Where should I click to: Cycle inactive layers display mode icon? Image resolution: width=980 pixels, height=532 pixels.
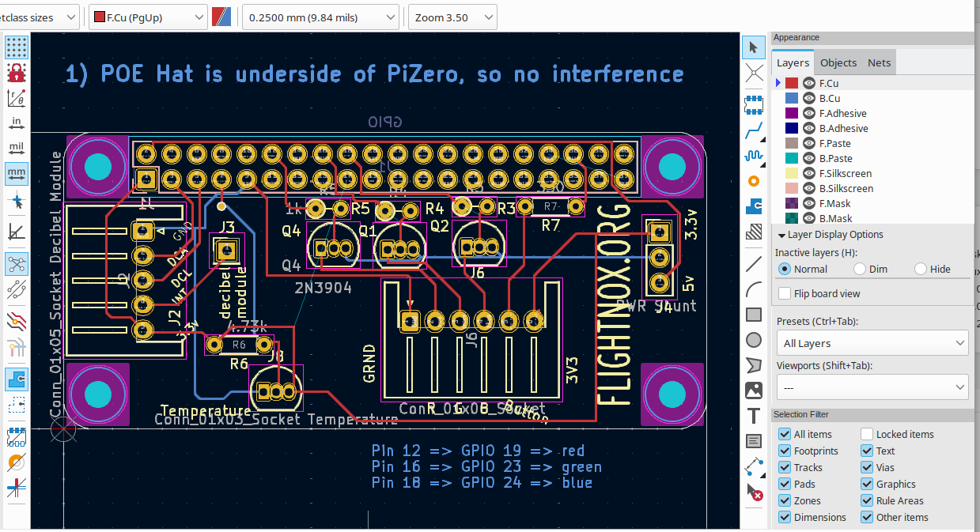pos(16,320)
